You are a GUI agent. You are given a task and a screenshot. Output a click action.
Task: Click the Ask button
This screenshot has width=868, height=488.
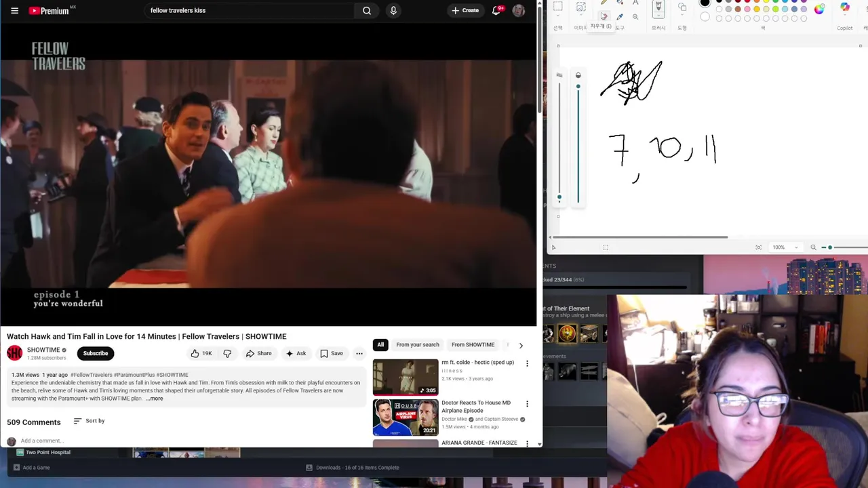(296, 353)
